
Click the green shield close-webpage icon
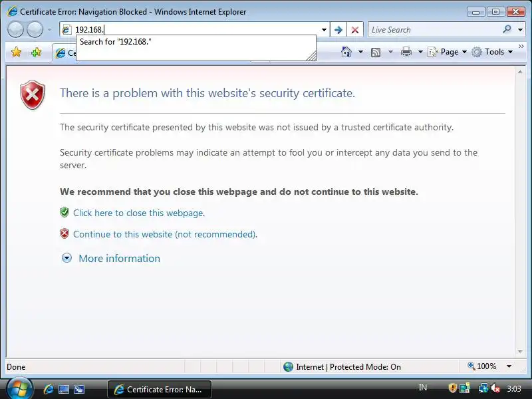point(65,212)
